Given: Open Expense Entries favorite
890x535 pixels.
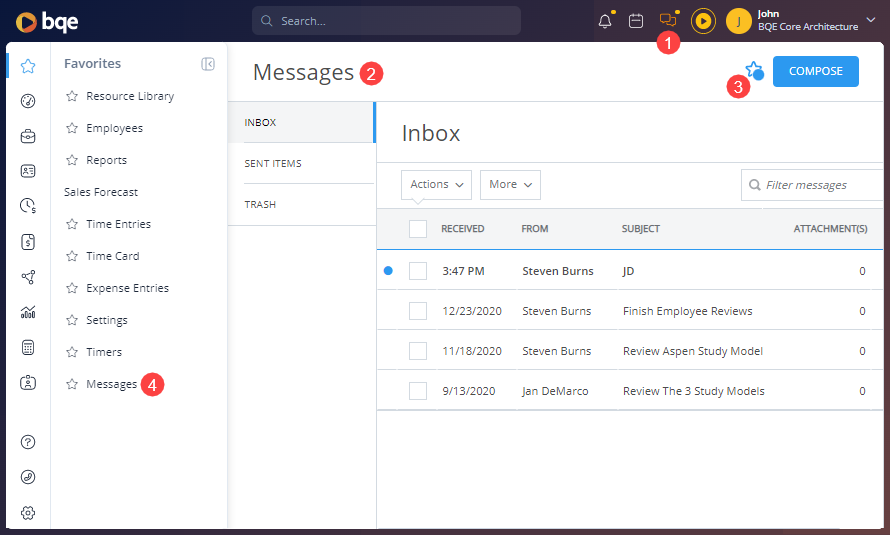Looking at the screenshot, I should (x=128, y=288).
